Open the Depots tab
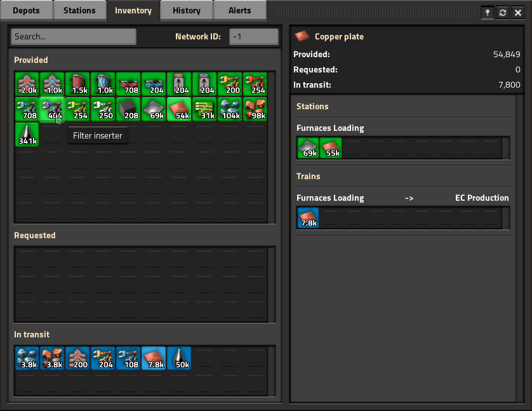 (x=26, y=11)
